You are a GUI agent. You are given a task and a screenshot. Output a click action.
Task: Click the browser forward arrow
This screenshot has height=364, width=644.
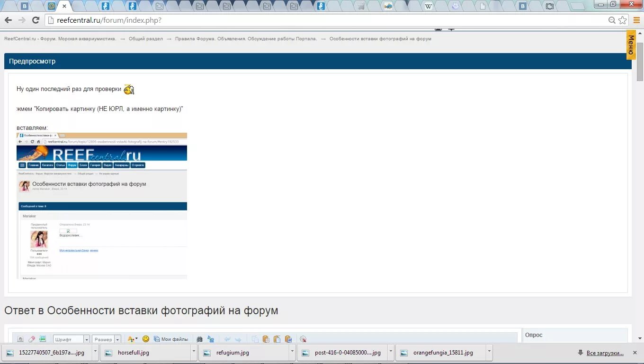click(22, 20)
